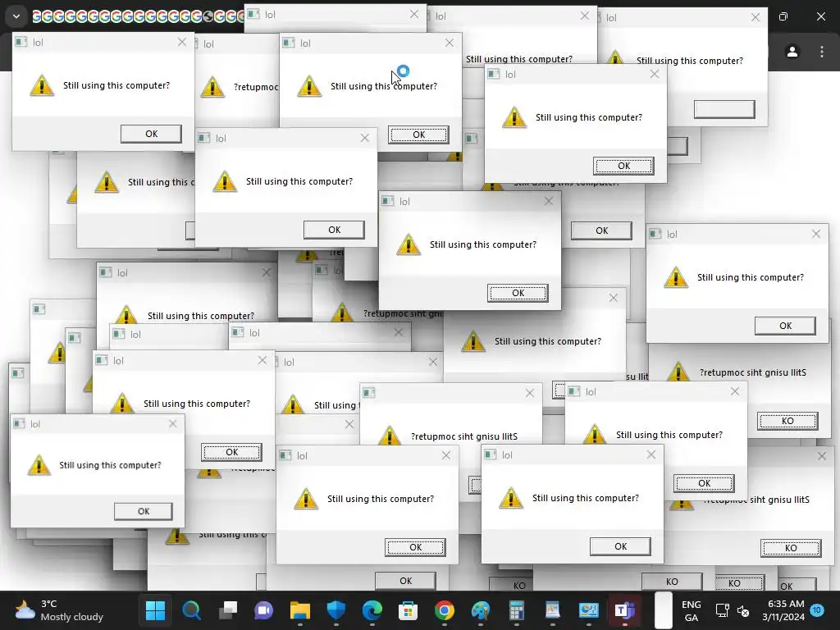Switch to Microsoft Teams in the taskbar

[624, 610]
